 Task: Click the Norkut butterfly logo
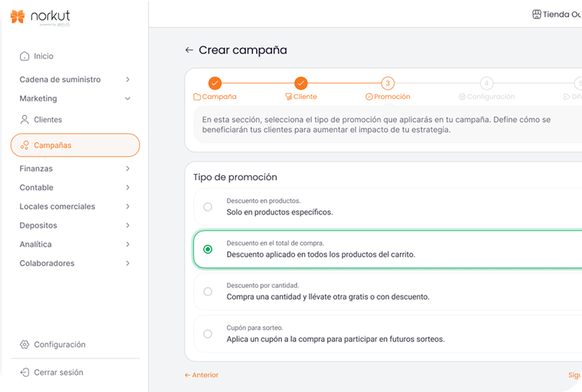18,16
